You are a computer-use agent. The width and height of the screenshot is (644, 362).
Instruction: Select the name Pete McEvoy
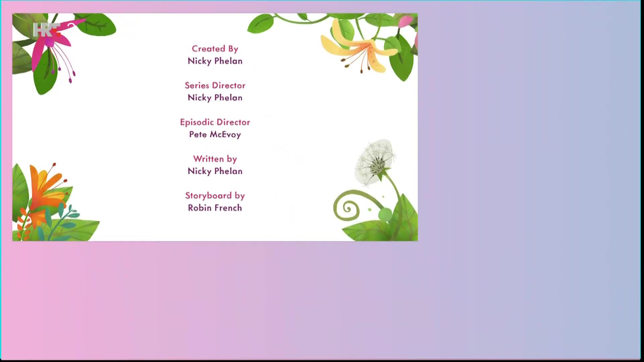pos(215,134)
